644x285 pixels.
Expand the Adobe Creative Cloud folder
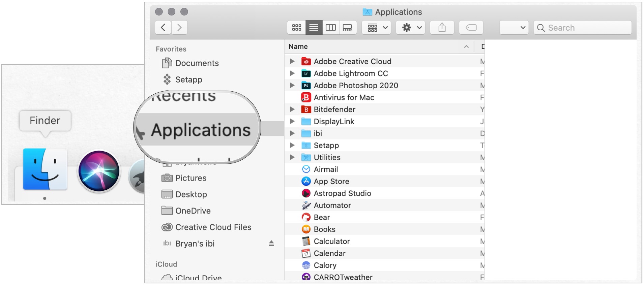[x=292, y=61]
